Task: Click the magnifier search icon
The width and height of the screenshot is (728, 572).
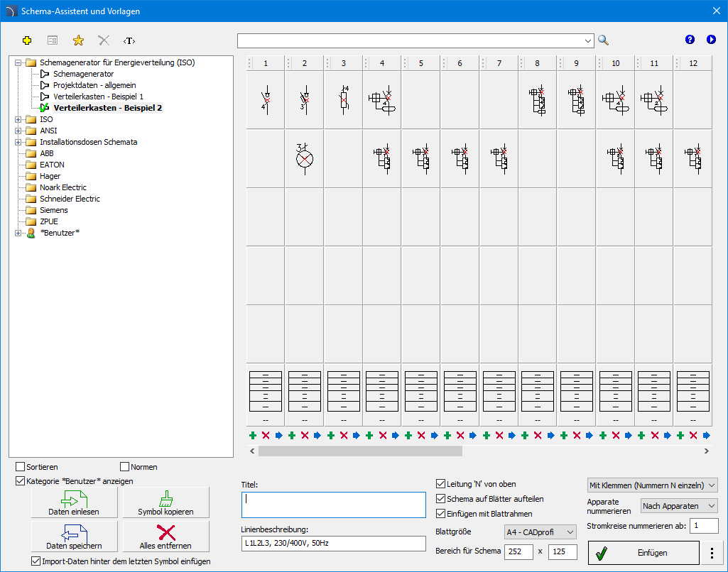Action: 603,40
